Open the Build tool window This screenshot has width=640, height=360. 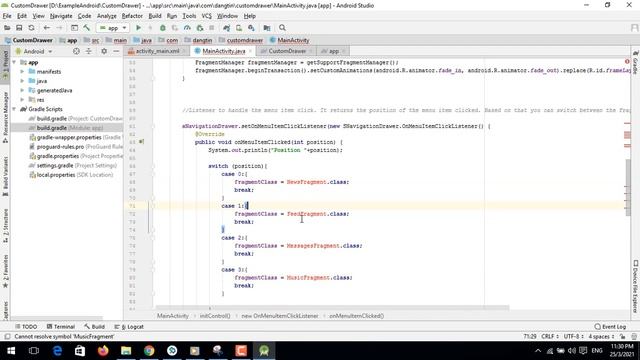coord(94,327)
